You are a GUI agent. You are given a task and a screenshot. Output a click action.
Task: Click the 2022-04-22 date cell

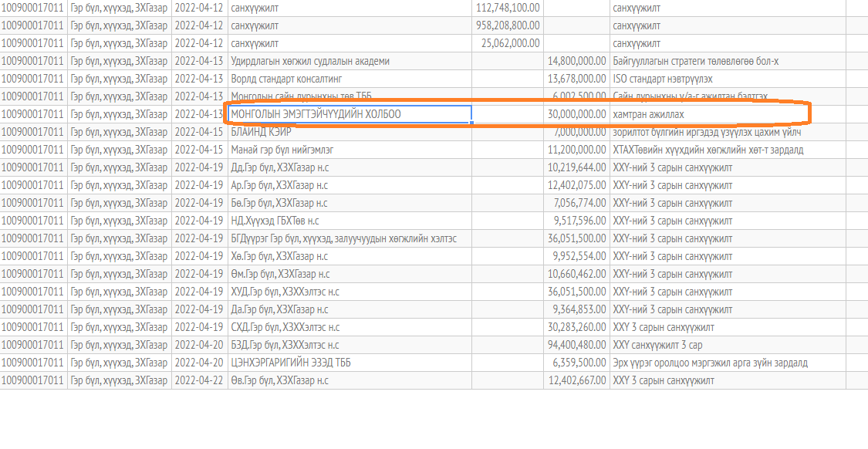pos(199,380)
